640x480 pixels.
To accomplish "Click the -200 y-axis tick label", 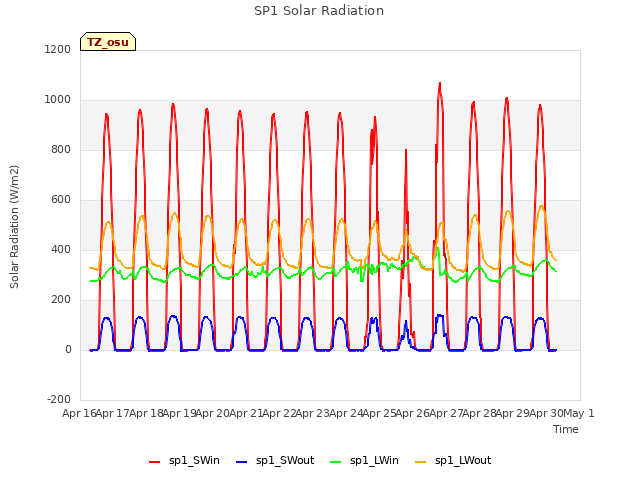I will click(x=59, y=399).
